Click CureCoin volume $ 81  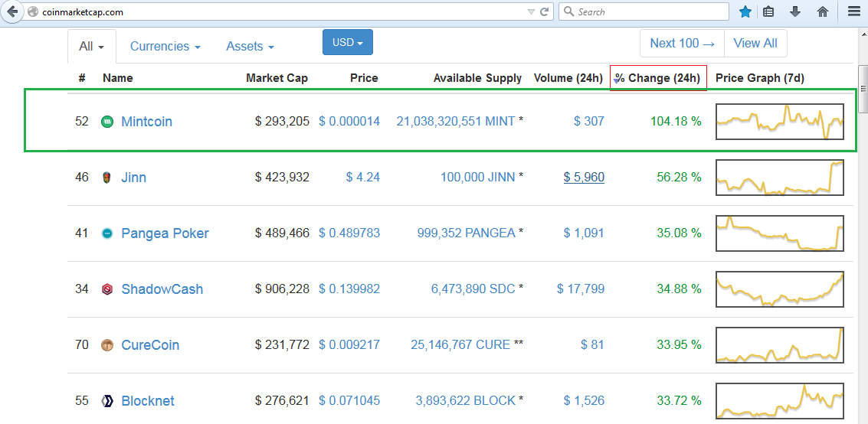pos(592,345)
